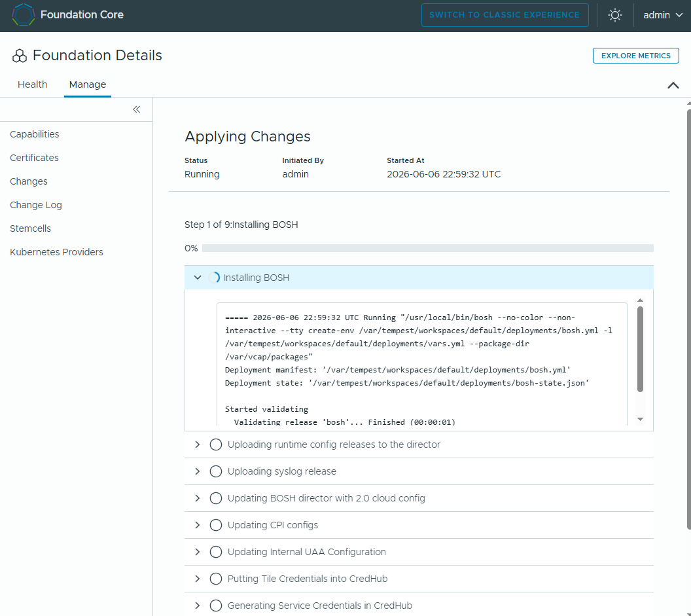Click status circle for Uploading runtime config releases
This screenshot has width=691, height=616.
(x=215, y=444)
